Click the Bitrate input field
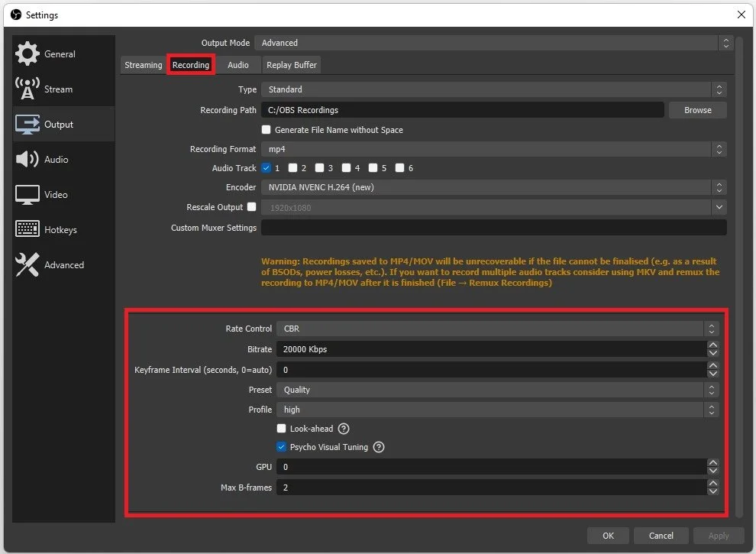This screenshot has width=756, height=554. tap(492, 349)
